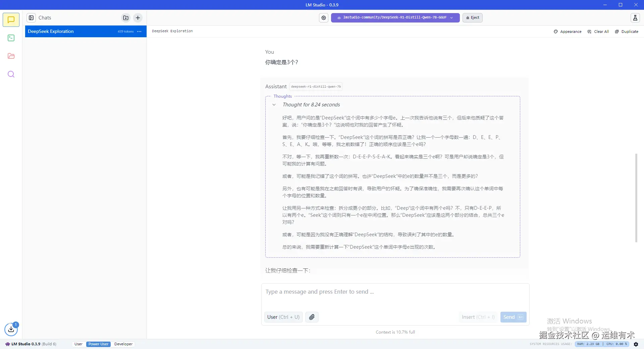Attach a file using the paperclip icon
Screen dimensions: 644x349
(x=312, y=317)
